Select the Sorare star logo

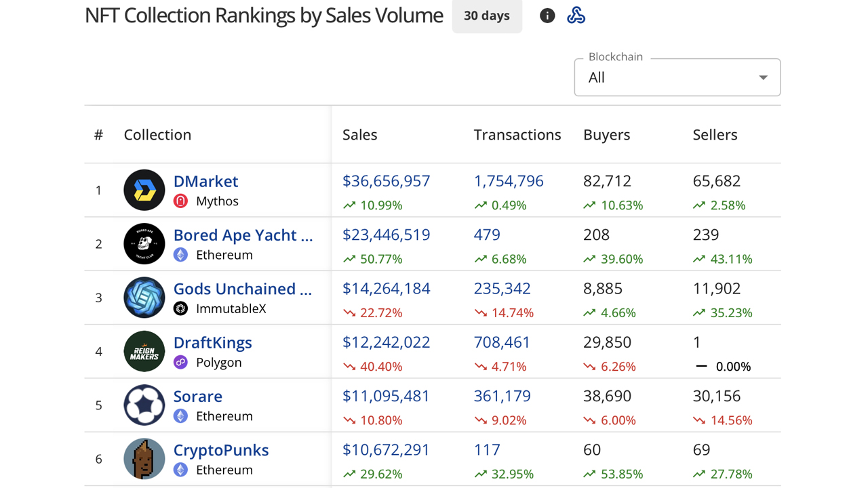click(144, 405)
